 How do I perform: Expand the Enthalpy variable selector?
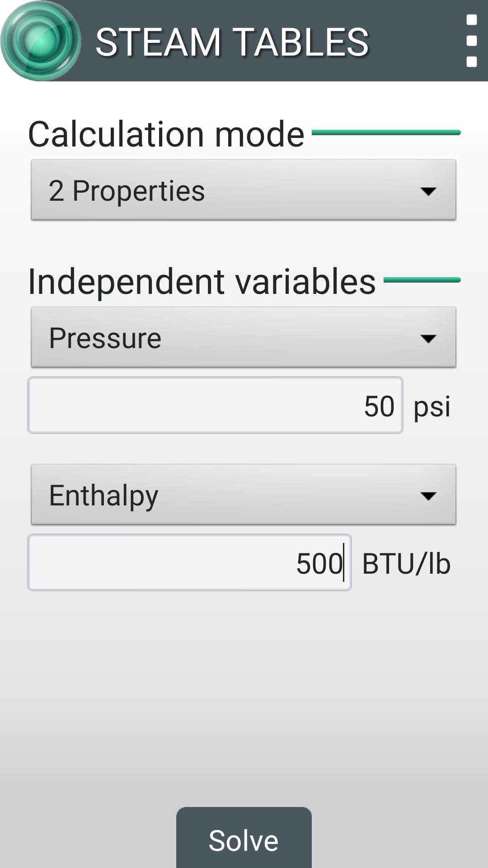pyautogui.click(x=226, y=495)
